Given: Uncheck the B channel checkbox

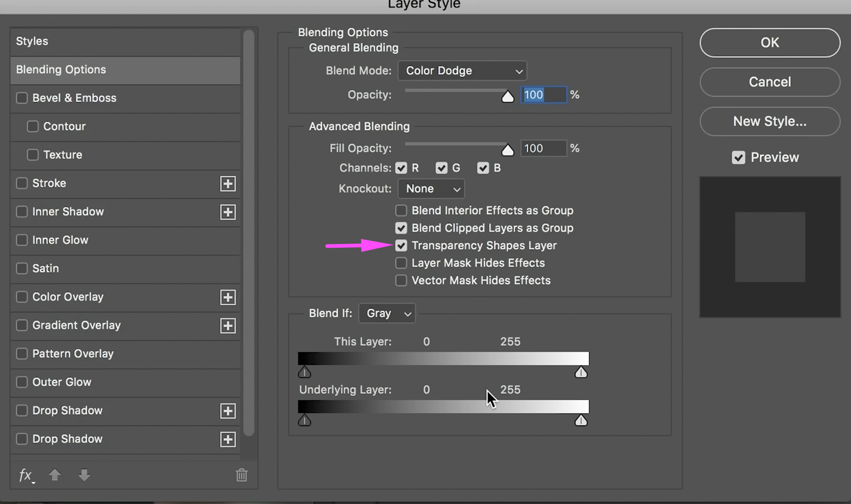Looking at the screenshot, I should [x=483, y=168].
